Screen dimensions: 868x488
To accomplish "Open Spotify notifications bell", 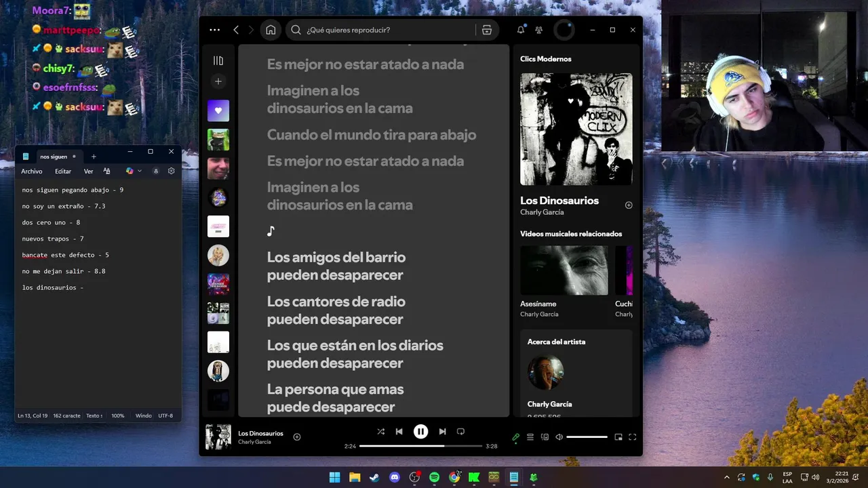I will (x=521, y=30).
